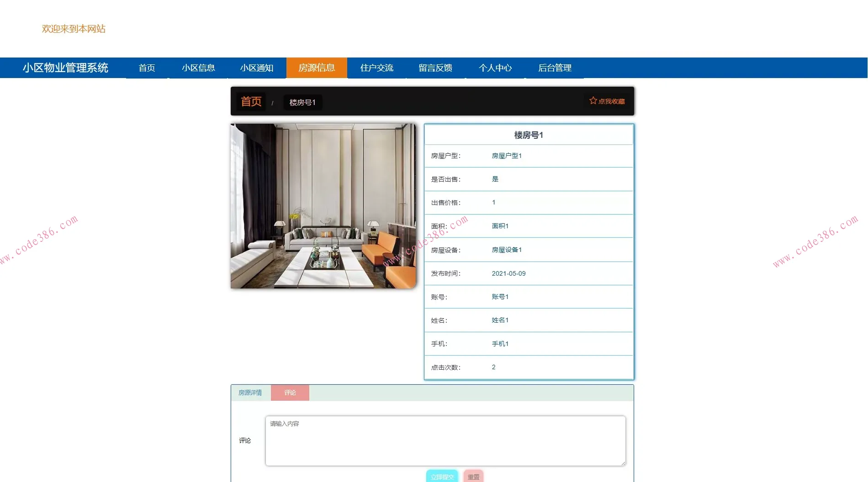Open the 留言反馈 section

[x=435, y=68]
